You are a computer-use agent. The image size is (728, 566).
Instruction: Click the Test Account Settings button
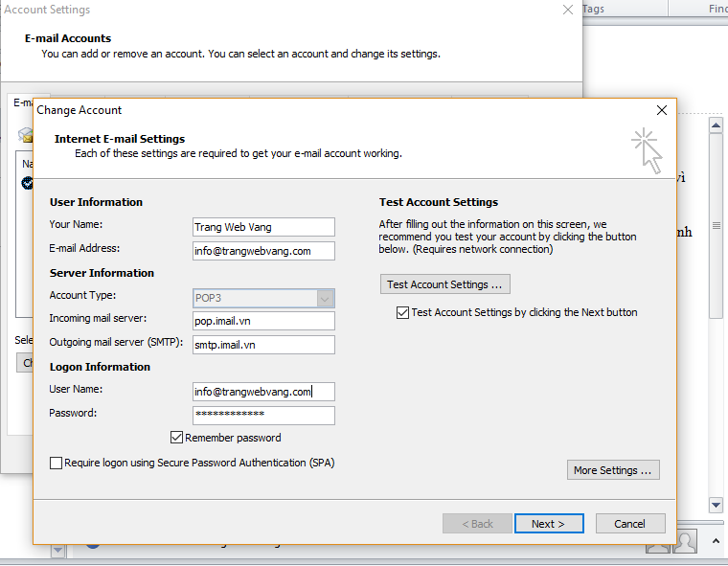tap(444, 284)
